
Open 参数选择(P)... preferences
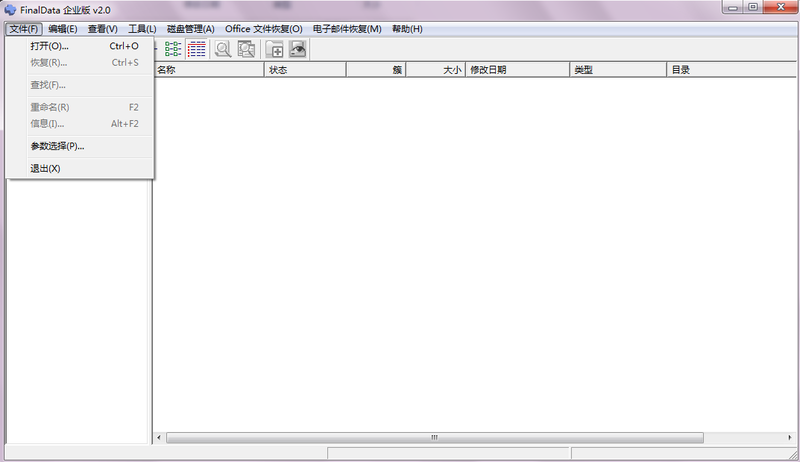click(x=80, y=146)
